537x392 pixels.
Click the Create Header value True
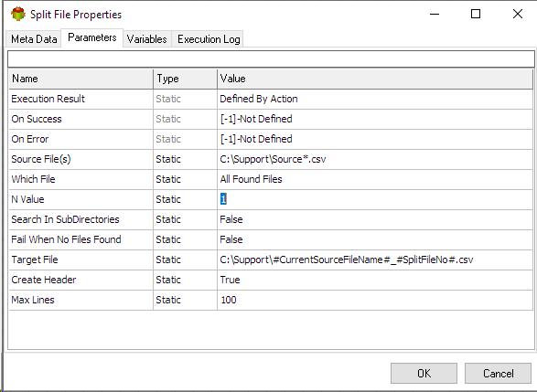[x=375, y=280]
